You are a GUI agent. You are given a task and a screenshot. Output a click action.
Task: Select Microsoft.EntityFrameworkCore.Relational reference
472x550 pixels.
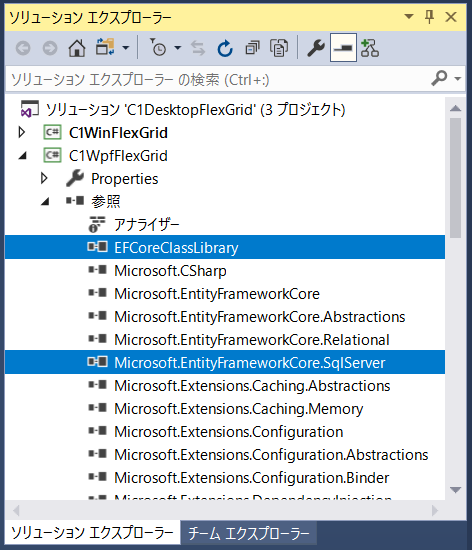[x=252, y=340]
